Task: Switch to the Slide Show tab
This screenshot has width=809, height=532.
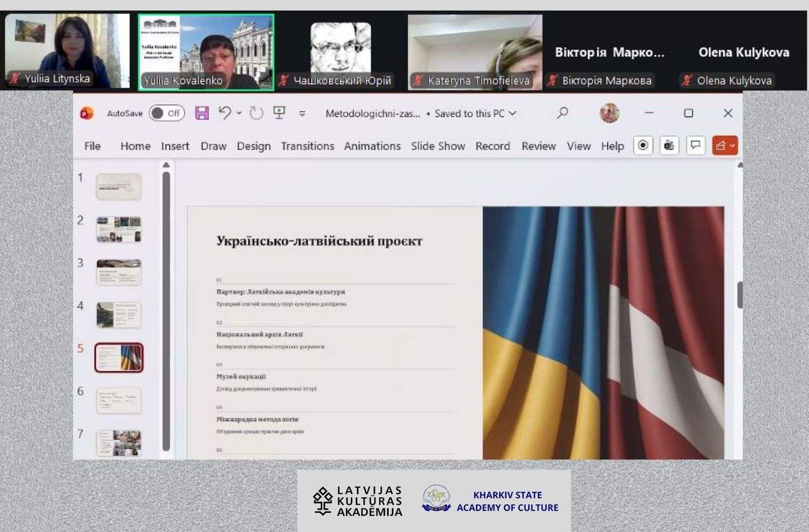Action: pos(438,146)
